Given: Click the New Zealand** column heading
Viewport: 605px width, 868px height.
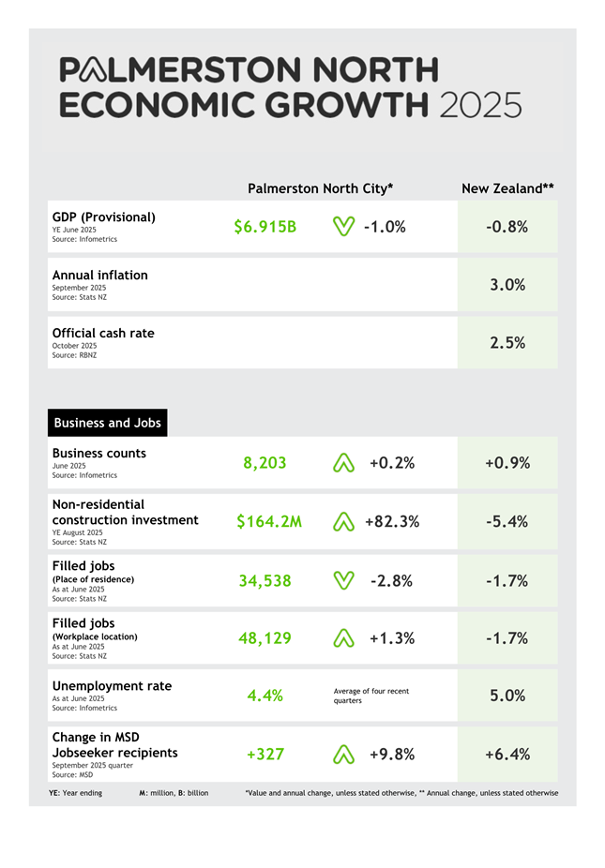Looking at the screenshot, I should click(x=507, y=188).
